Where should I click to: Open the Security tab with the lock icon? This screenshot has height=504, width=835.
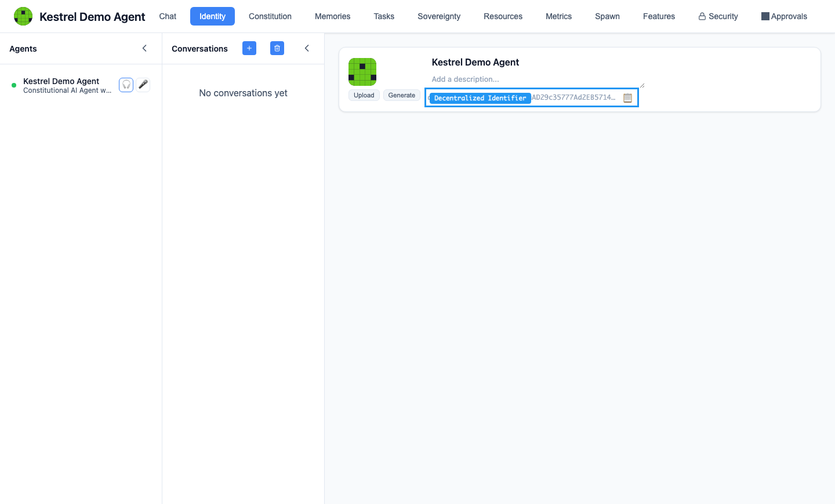(718, 16)
